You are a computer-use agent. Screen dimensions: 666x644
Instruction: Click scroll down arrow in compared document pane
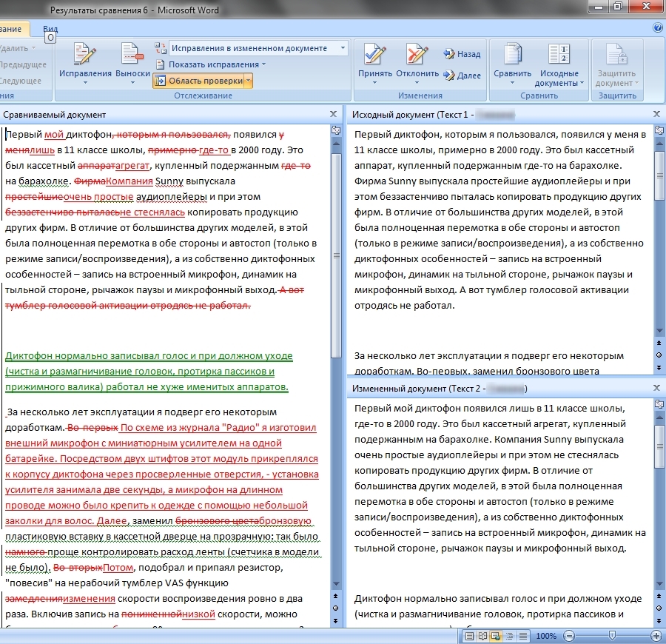click(x=336, y=583)
